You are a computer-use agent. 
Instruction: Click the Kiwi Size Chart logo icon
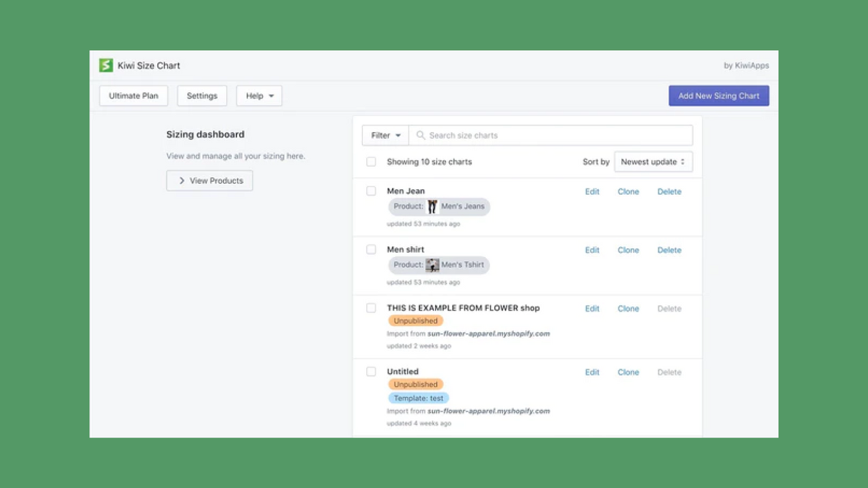tap(106, 65)
